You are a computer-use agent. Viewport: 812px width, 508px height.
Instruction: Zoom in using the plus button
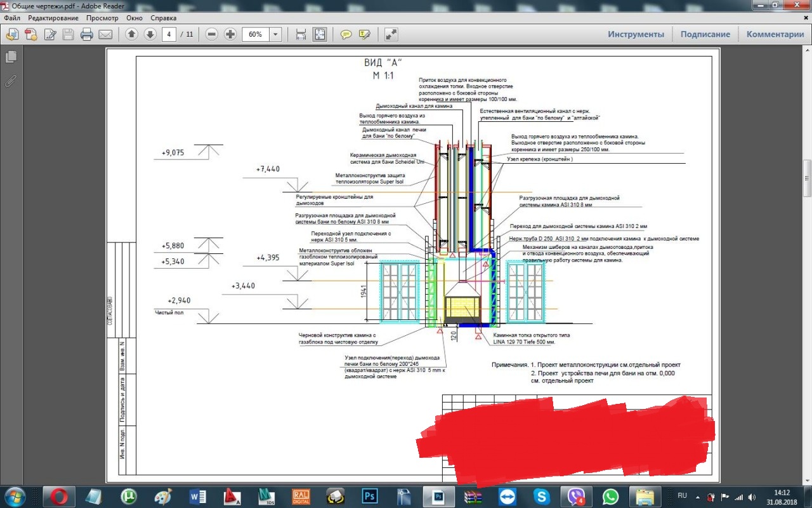[x=230, y=34]
